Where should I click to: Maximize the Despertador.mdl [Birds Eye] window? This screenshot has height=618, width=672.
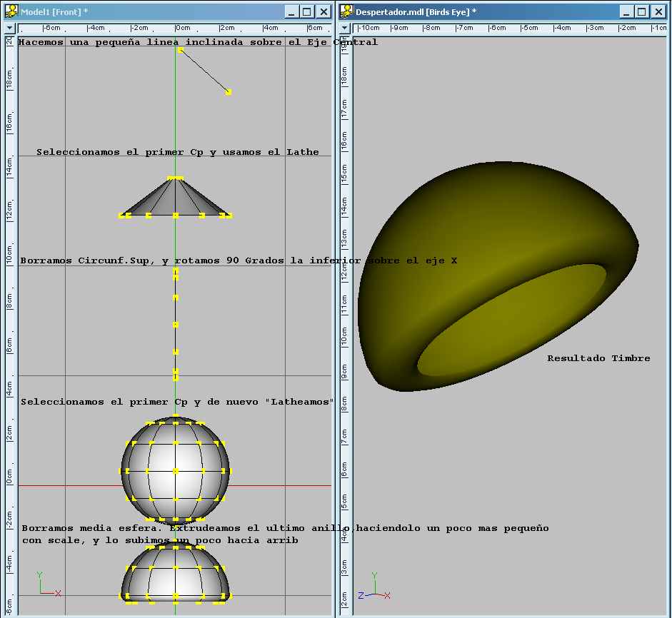coord(642,11)
